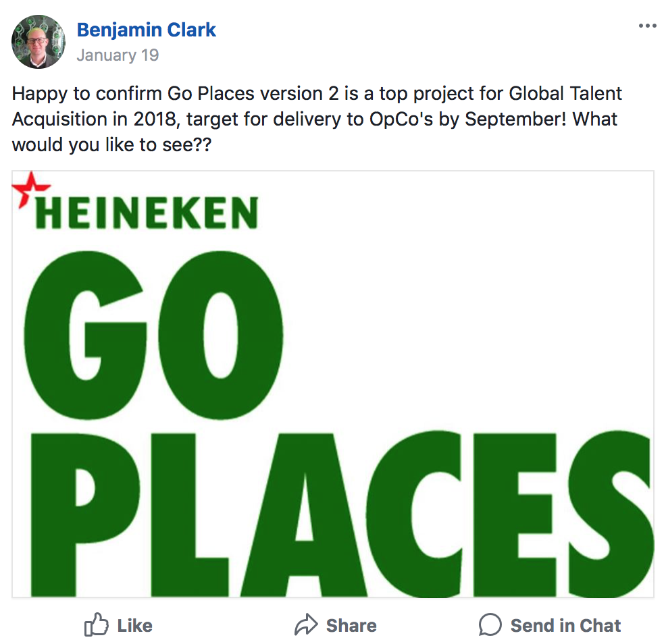This screenshot has width=666, height=644.
Task: Click the text 'What would you like to see??'
Action: point(314,132)
